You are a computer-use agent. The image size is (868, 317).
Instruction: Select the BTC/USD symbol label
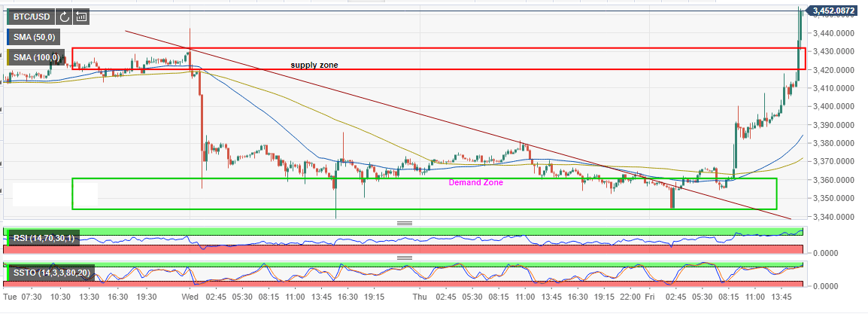32,17
